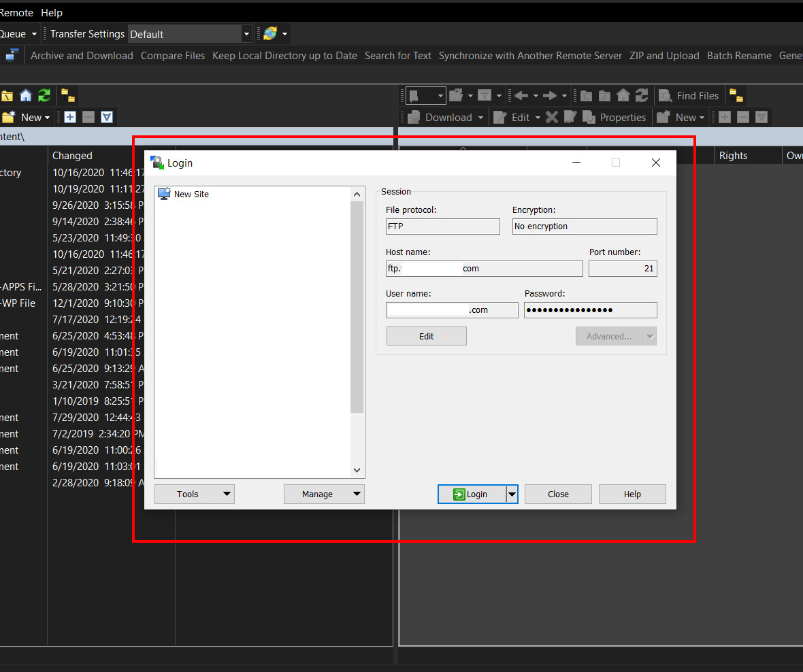Open the Help menu in menu bar
This screenshot has height=672, width=803.
[52, 13]
